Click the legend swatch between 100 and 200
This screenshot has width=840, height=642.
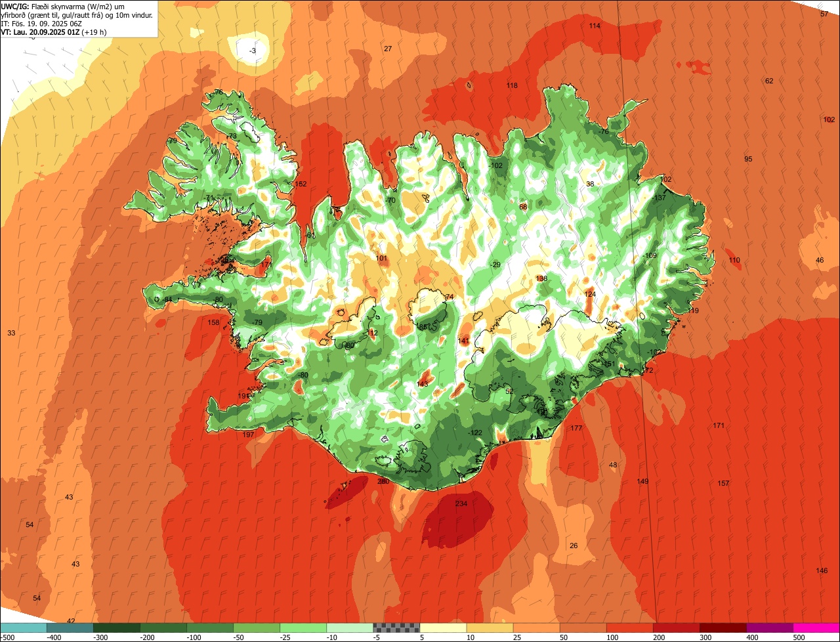pyautogui.click(x=629, y=628)
